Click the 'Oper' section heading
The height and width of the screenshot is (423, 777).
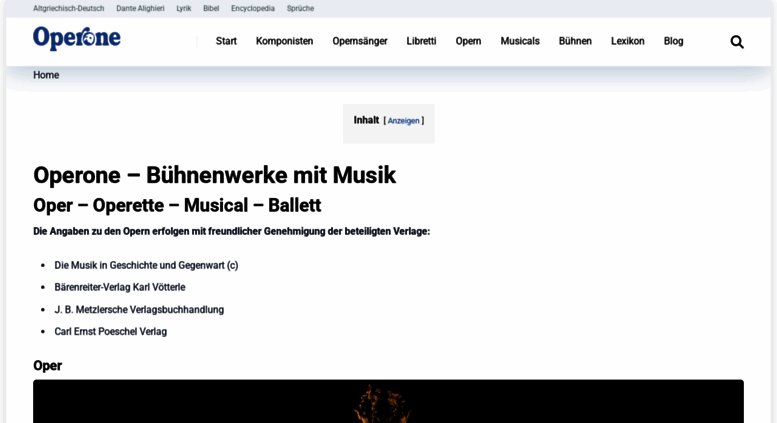(48, 366)
